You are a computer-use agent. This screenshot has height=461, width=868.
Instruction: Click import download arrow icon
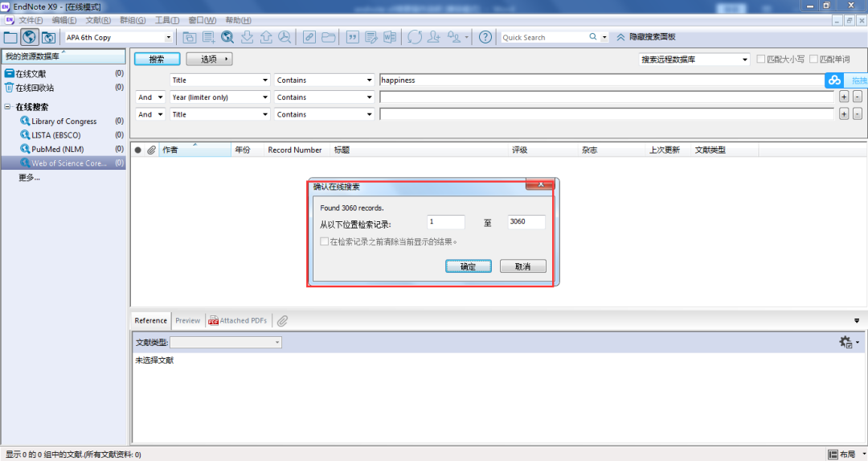tap(247, 37)
